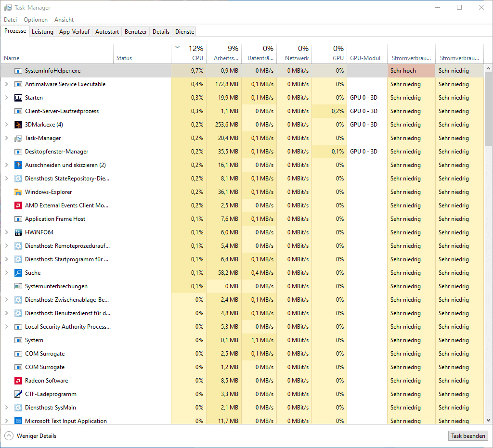
Task: Click the Task-Manager title bar icon
Action: 8,8
